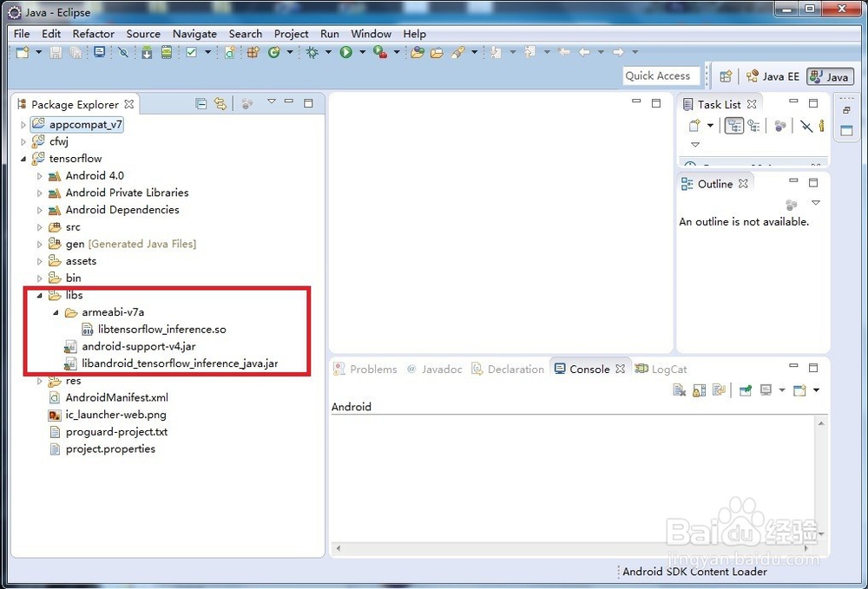Viewport: 868px width, 589px height.
Task: Close the Outline tab
Action: (x=744, y=183)
